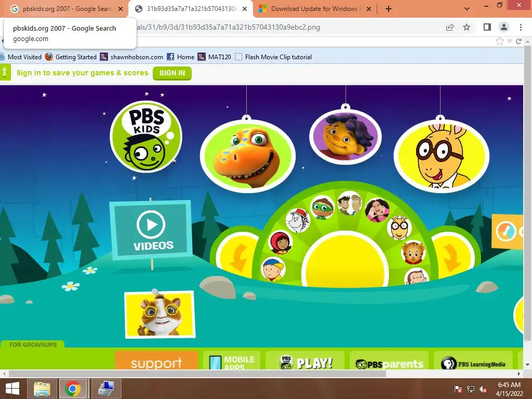Select the large Arthur ornament
The width and height of the screenshot is (532, 399).
coord(442,156)
